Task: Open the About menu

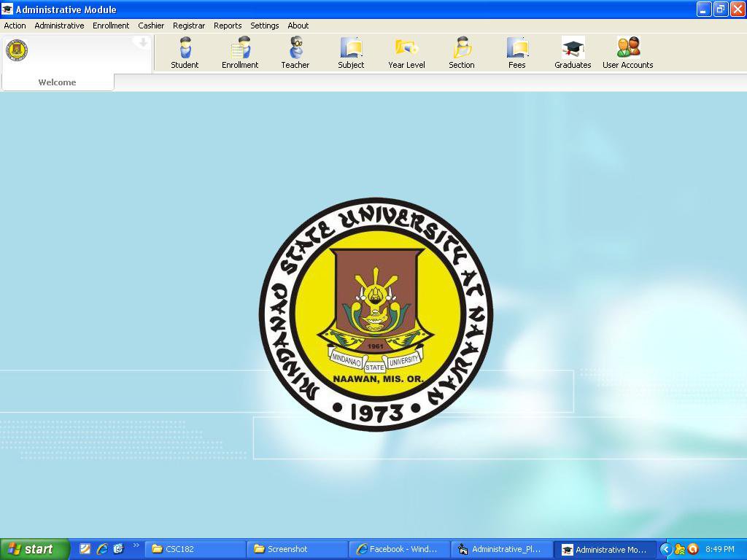Action: [x=298, y=26]
